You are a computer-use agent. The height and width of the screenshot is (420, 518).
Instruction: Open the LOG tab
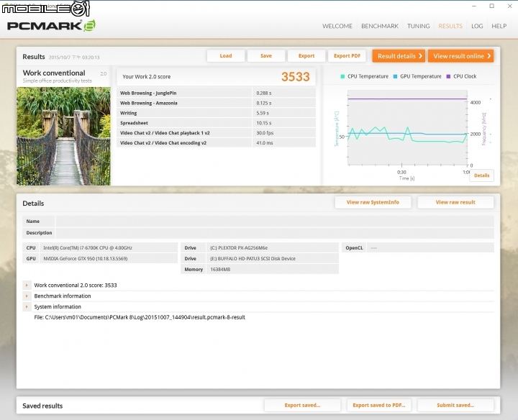click(x=477, y=26)
